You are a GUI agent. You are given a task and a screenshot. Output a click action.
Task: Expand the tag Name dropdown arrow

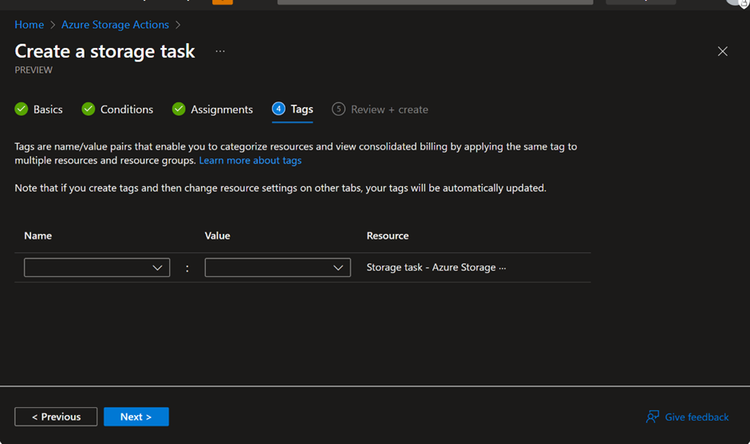point(158,268)
